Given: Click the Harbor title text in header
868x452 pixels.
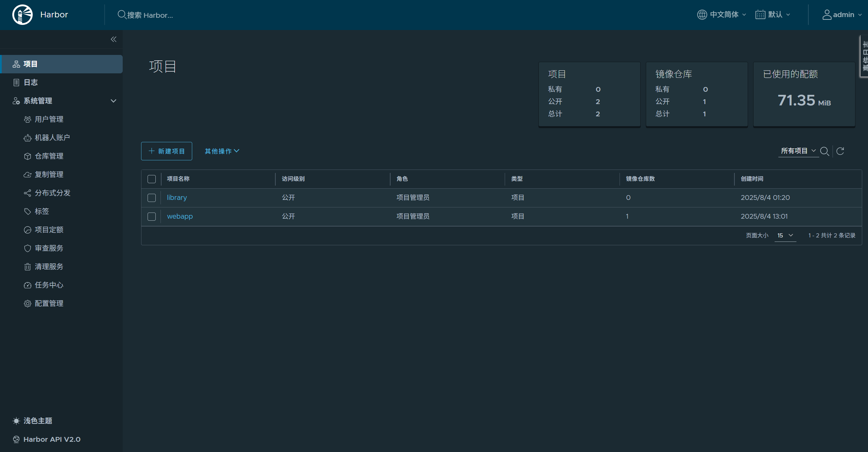Looking at the screenshot, I should coord(54,15).
